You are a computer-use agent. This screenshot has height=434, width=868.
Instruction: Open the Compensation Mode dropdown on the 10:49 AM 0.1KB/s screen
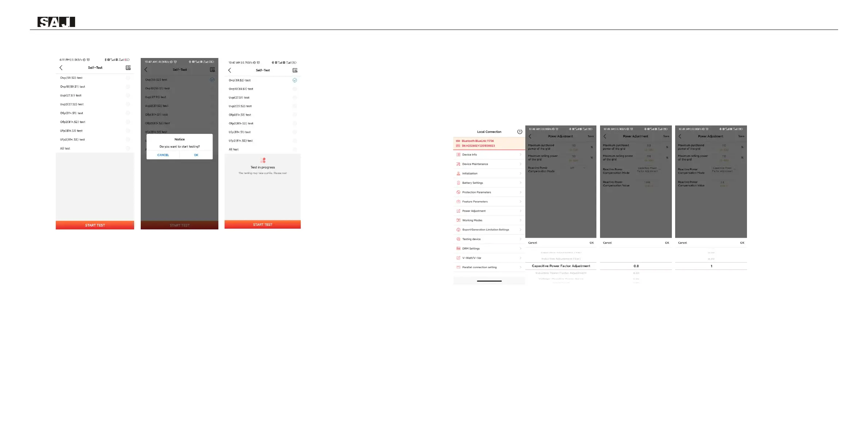(x=649, y=170)
